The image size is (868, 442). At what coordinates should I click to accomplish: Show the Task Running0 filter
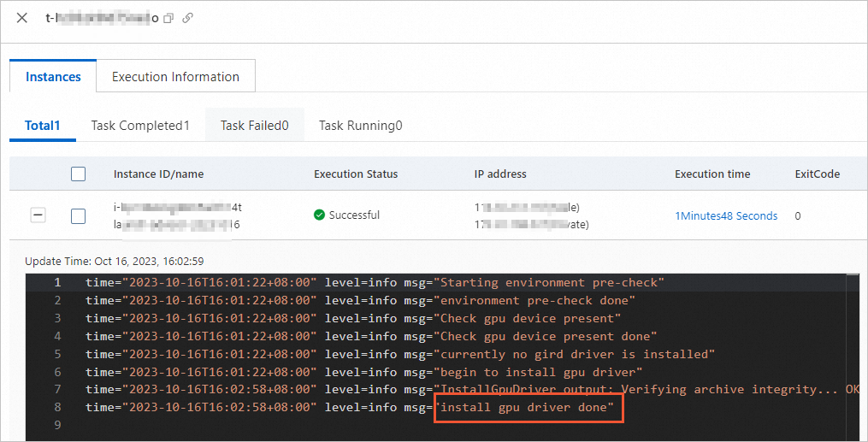(360, 126)
